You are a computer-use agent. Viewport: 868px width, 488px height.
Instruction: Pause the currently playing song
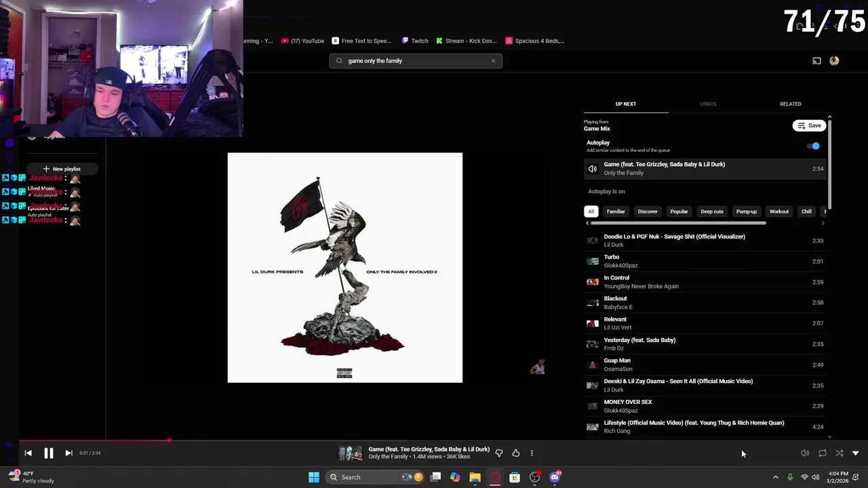pos(48,453)
